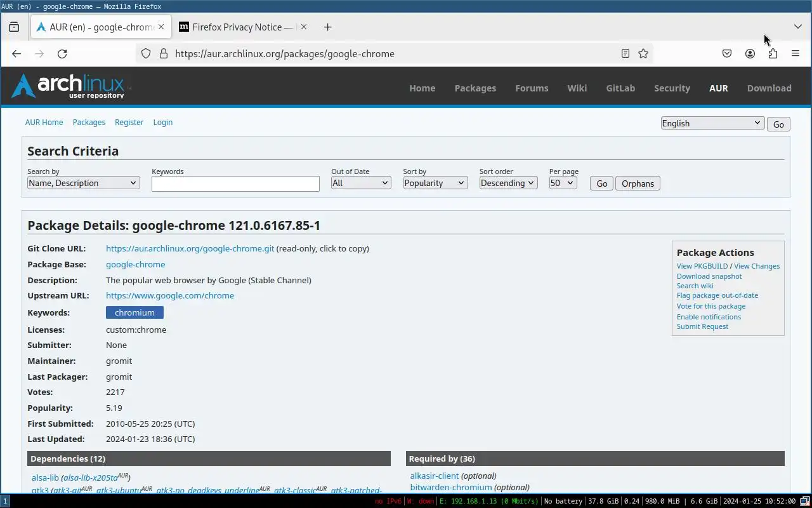Viewport: 812px width, 508px height.
Task: Open the Search by dropdown
Action: pyautogui.click(x=83, y=183)
